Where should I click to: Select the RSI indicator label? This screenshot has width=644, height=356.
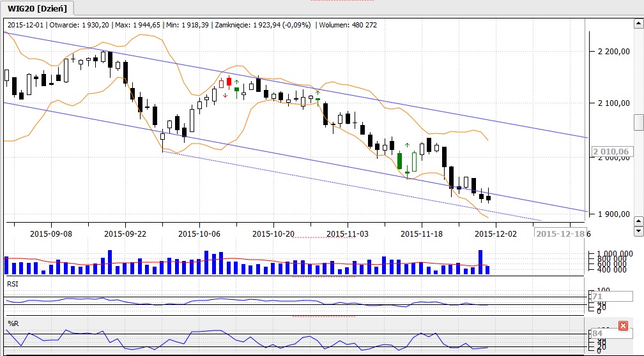(13, 281)
